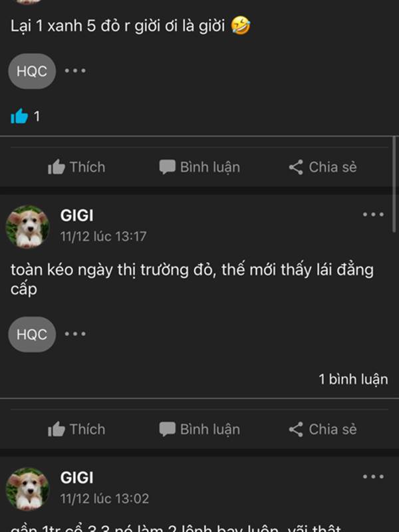The image size is (399, 532).
Task: Open the 11/12 lúc 13:17 timestamp
Action: point(104,237)
